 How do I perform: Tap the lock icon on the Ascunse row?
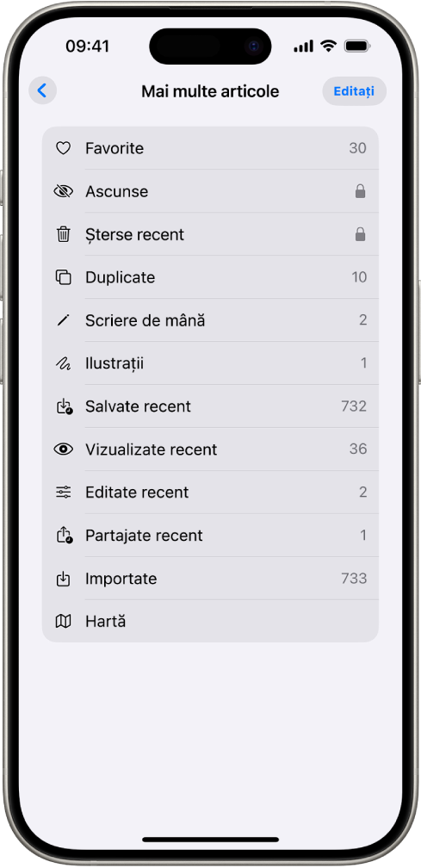click(360, 191)
